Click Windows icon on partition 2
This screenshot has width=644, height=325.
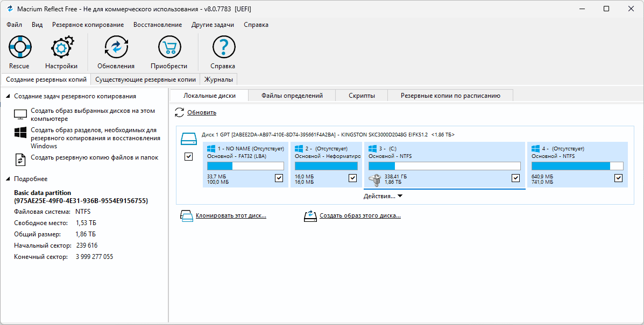[299, 148]
